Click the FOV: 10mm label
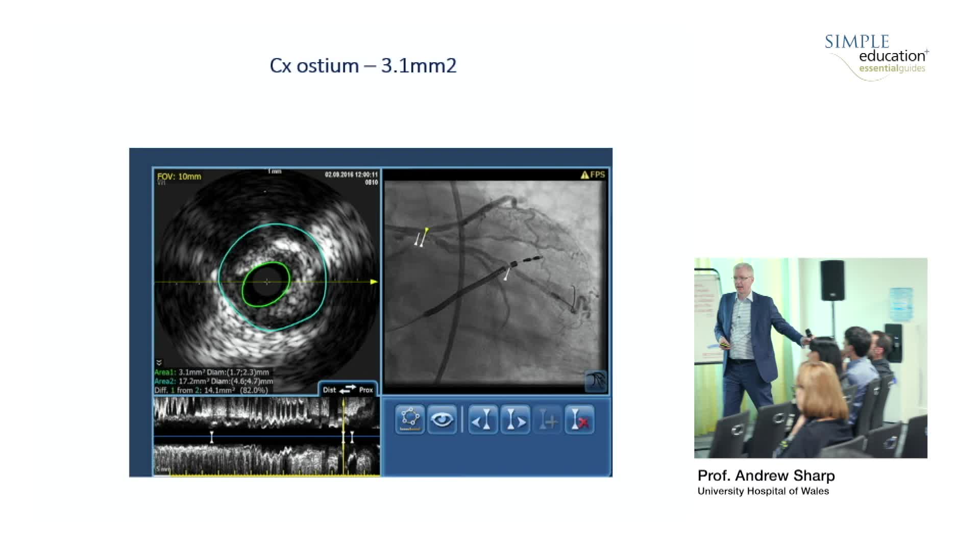980x551 pixels. click(179, 177)
